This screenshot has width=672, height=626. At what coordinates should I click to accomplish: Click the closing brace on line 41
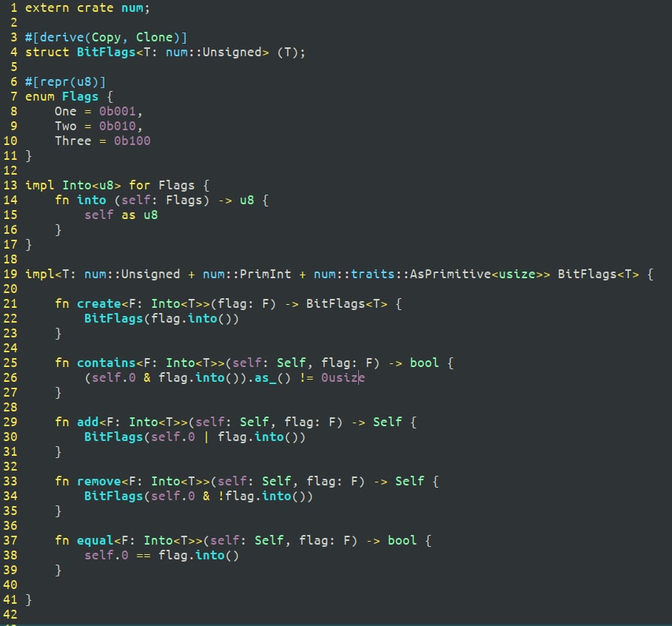coord(28,600)
